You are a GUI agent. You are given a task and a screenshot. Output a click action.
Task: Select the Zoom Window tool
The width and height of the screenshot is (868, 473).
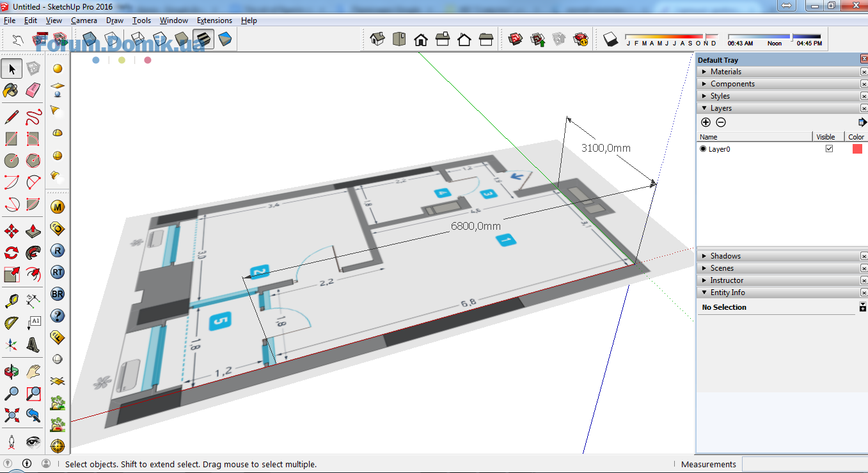click(x=33, y=393)
